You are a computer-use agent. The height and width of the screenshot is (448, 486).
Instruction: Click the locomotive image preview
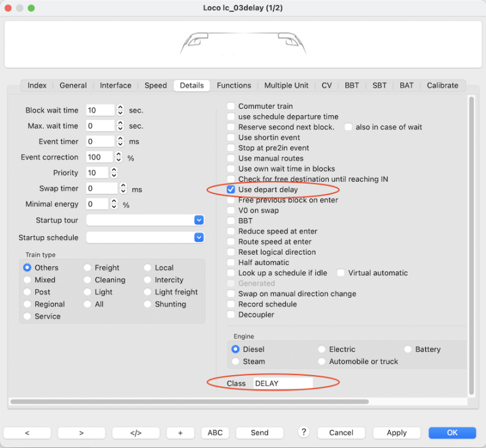(x=243, y=44)
